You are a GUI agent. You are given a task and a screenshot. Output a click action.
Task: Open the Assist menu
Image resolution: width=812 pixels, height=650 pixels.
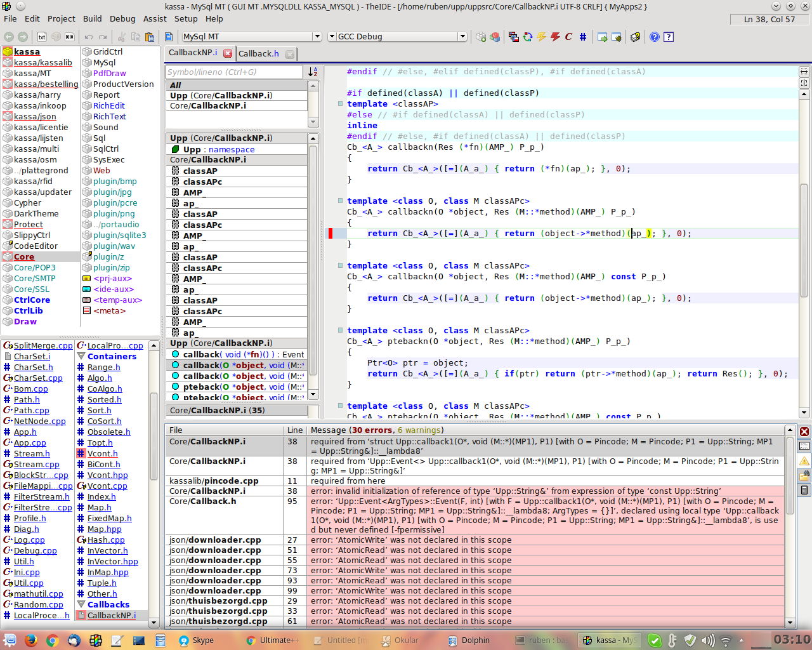(155, 18)
